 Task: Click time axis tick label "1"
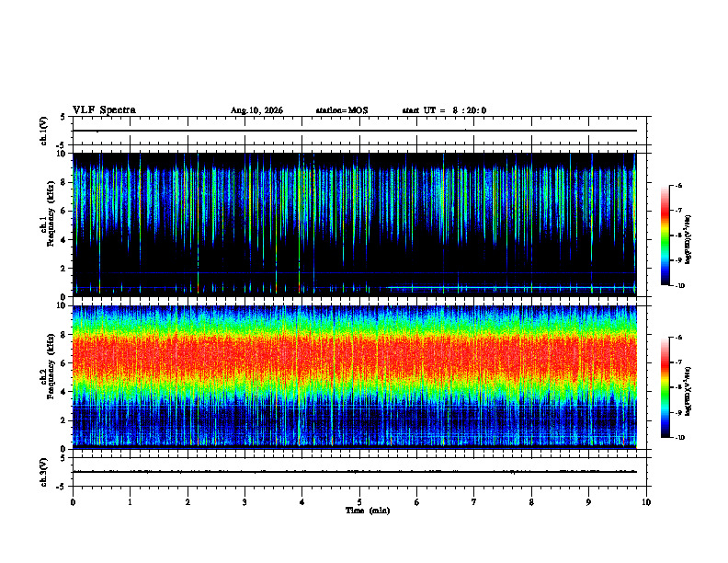pos(130,502)
